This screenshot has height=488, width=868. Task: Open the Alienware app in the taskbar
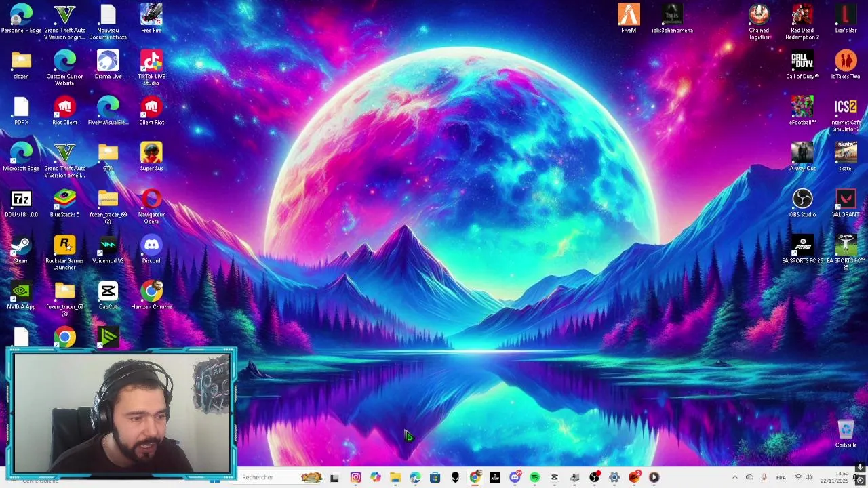(x=455, y=478)
